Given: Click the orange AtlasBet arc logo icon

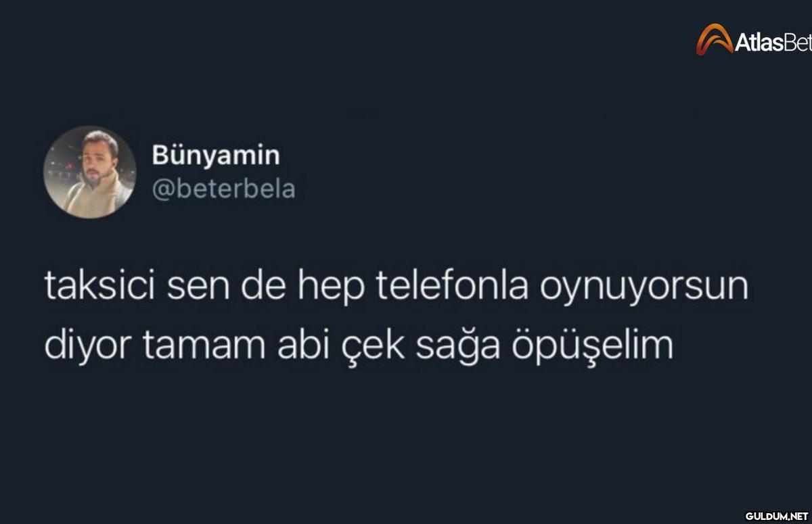Looking at the screenshot, I should [x=715, y=39].
